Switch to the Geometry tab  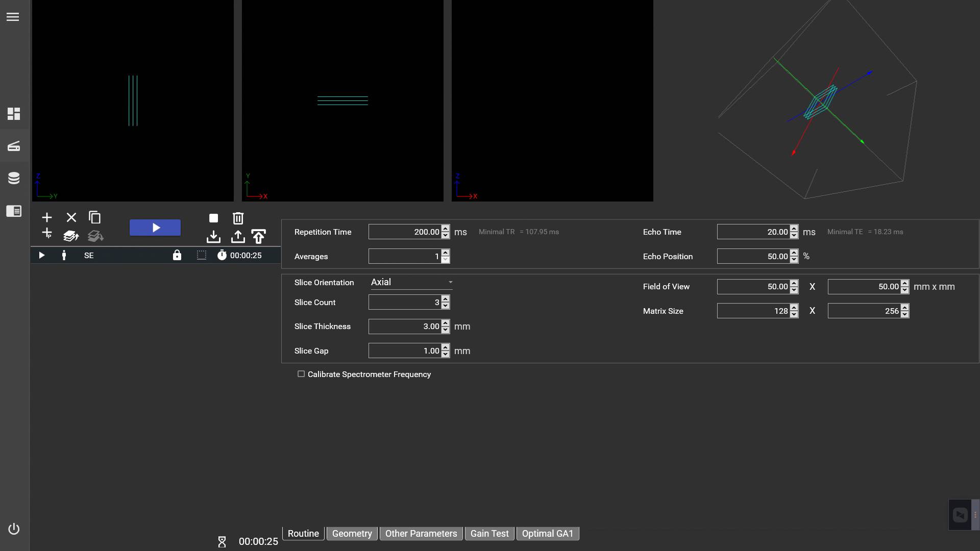point(352,534)
